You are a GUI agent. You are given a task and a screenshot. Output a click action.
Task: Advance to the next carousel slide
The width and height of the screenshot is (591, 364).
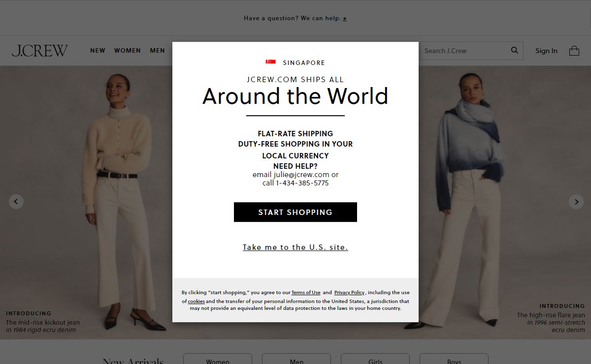pyautogui.click(x=576, y=202)
